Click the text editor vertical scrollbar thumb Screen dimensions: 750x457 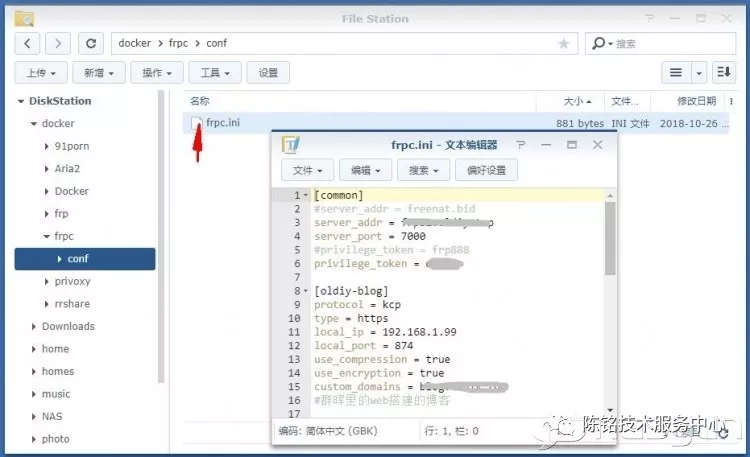tap(610, 238)
